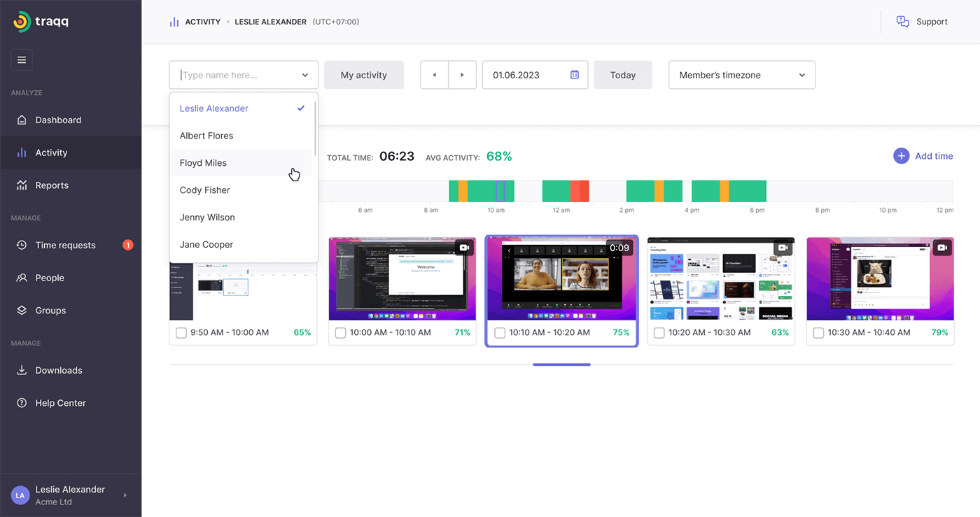Click the Reports icon in sidebar
The height and width of the screenshot is (517, 980).
pyautogui.click(x=22, y=185)
